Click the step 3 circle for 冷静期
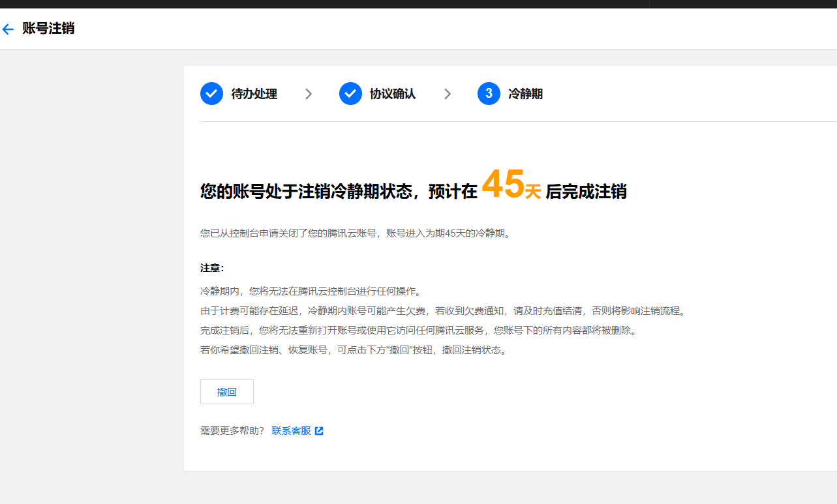This screenshot has width=837, height=504. click(489, 94)
